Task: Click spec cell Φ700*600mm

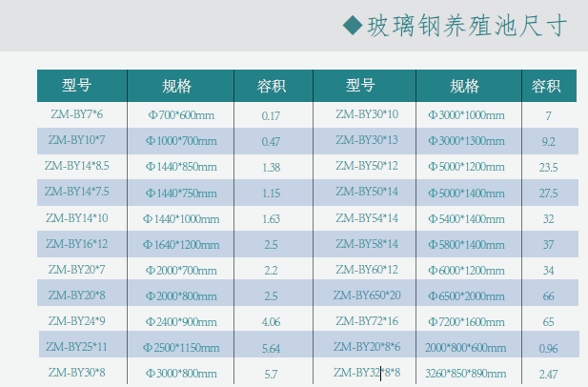Action: [181, 115]
